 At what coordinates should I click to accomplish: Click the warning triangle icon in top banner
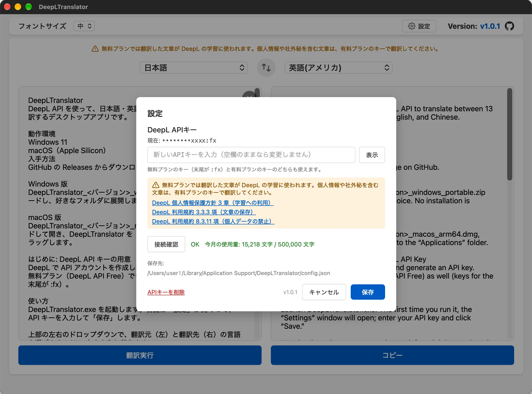pos(95,49)
